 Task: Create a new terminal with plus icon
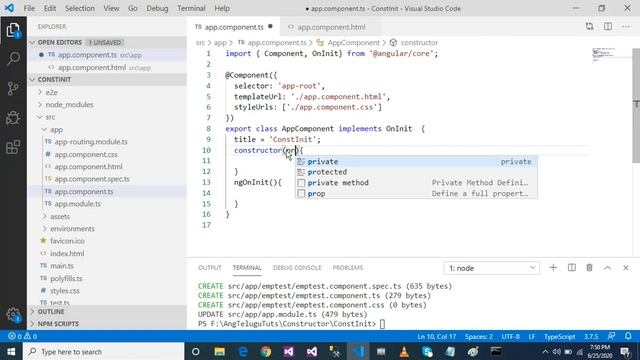(x=553, y=268)
